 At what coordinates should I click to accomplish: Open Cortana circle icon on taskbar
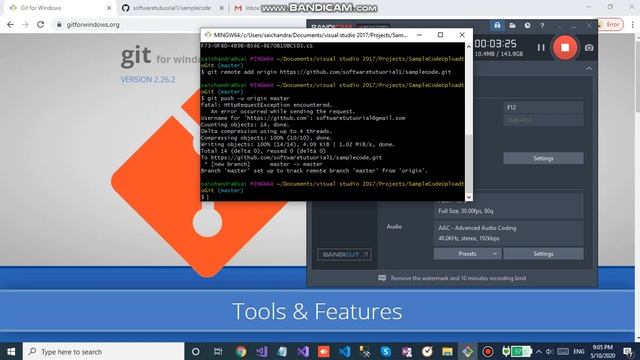196,351
